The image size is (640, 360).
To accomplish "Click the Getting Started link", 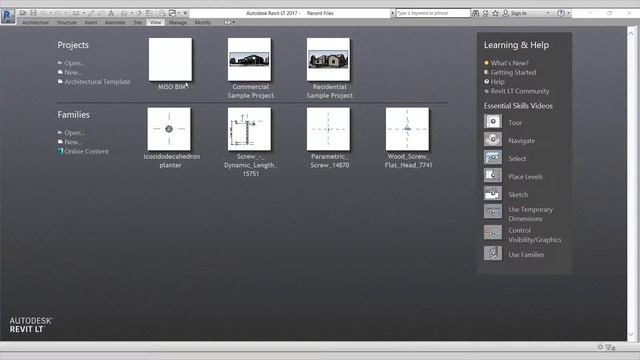I will click(513, 72).
